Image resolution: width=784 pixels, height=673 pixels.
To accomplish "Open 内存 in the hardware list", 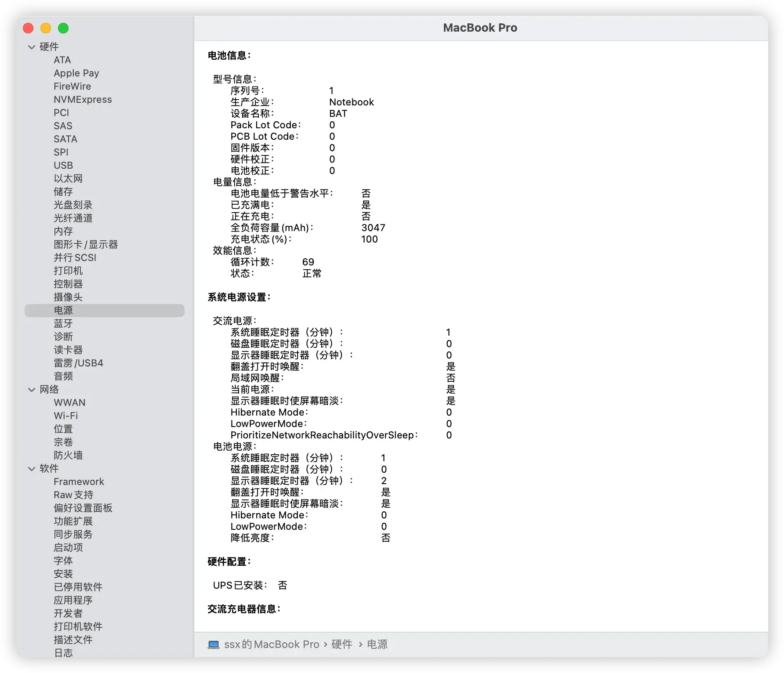I will 63,232.
